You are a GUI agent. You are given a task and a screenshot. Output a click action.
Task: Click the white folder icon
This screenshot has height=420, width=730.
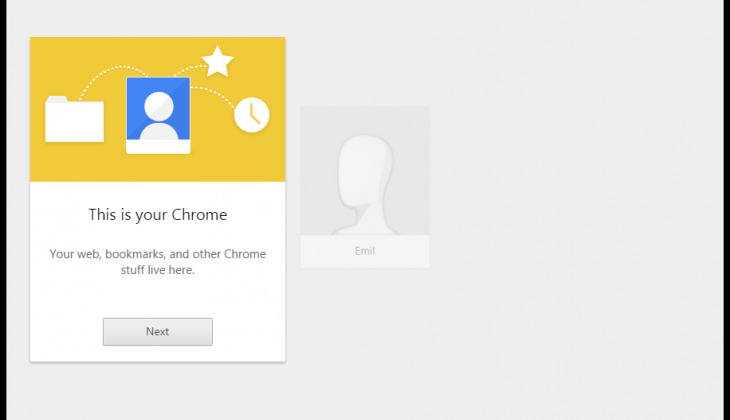pyautogui.click(x=74, y=119)
